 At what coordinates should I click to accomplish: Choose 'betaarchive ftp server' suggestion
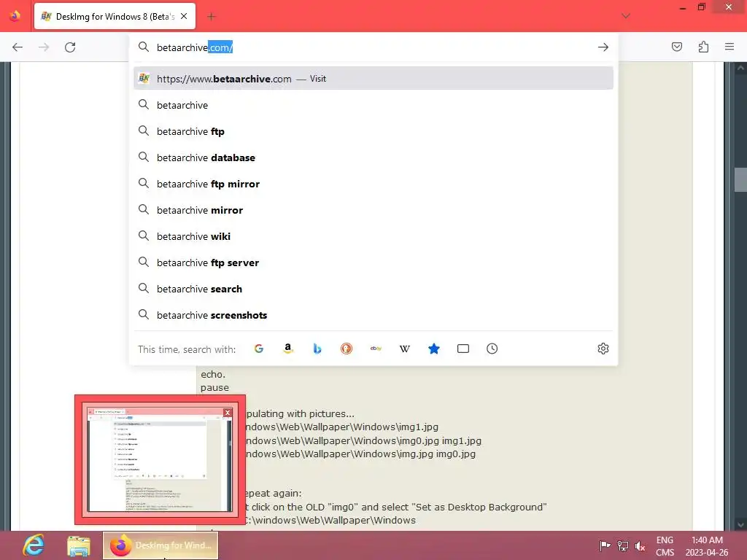coord(373,262)
